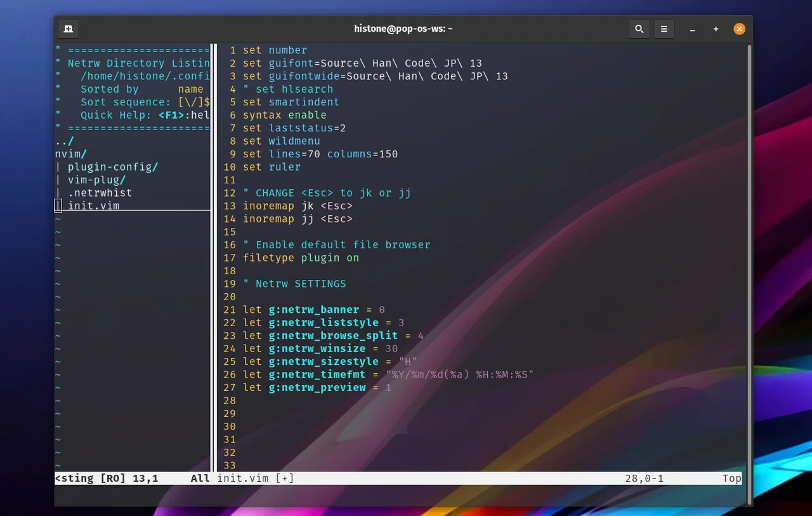Click the g:netrw_browse_split setting line
Screen dimensions: 812x516
pos(333,336)
